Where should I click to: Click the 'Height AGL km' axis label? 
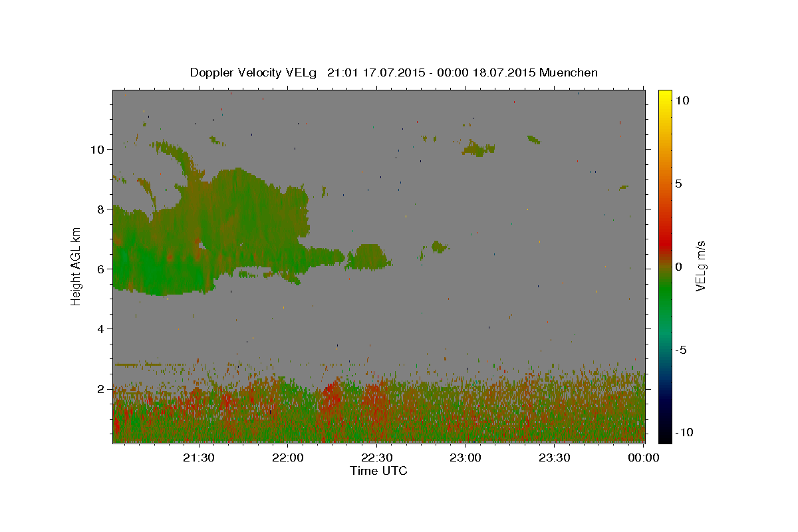(x=76, y=266)
